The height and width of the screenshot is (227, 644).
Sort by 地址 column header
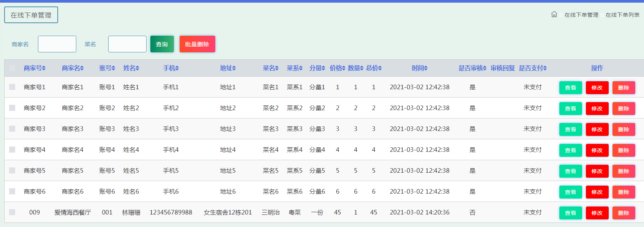228,68
